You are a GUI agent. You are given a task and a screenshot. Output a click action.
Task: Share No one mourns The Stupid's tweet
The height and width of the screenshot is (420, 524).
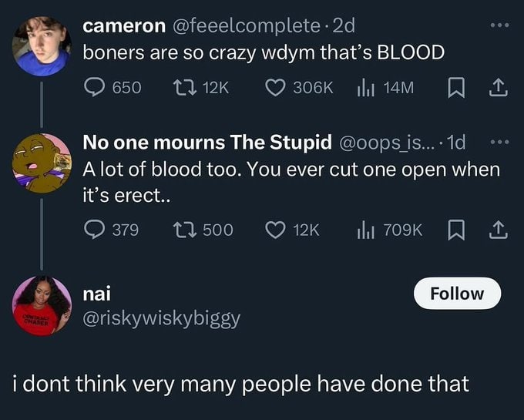pos(499,229)
